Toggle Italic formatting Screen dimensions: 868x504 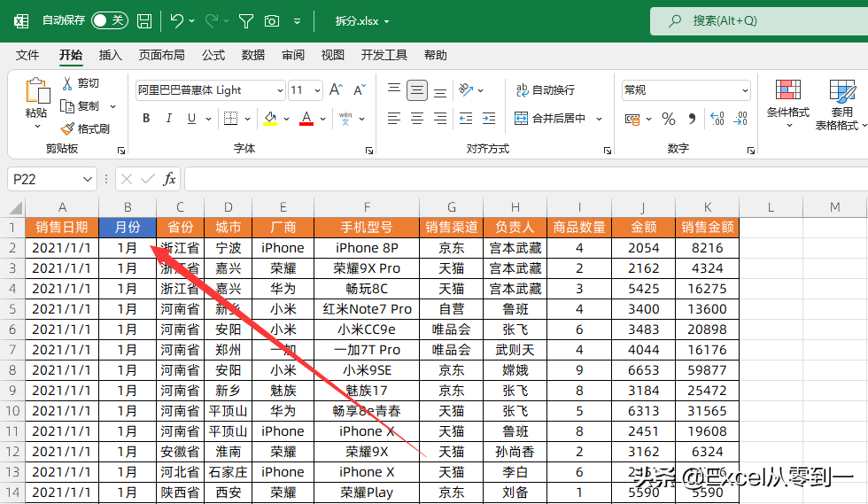(169, 118)
